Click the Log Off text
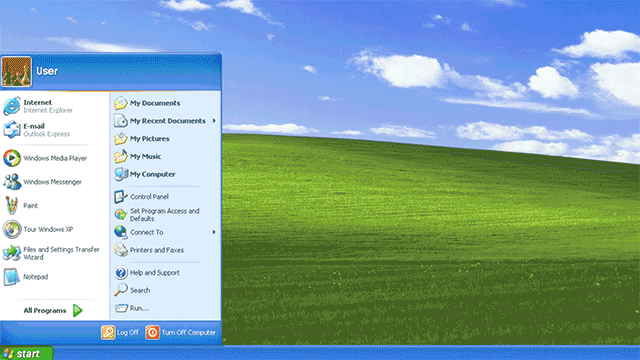The image size is (640, 360). (x=128, y=333)
